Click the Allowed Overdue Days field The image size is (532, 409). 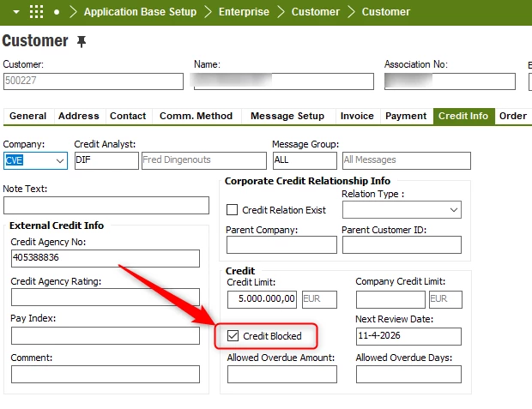pos(408,375)
